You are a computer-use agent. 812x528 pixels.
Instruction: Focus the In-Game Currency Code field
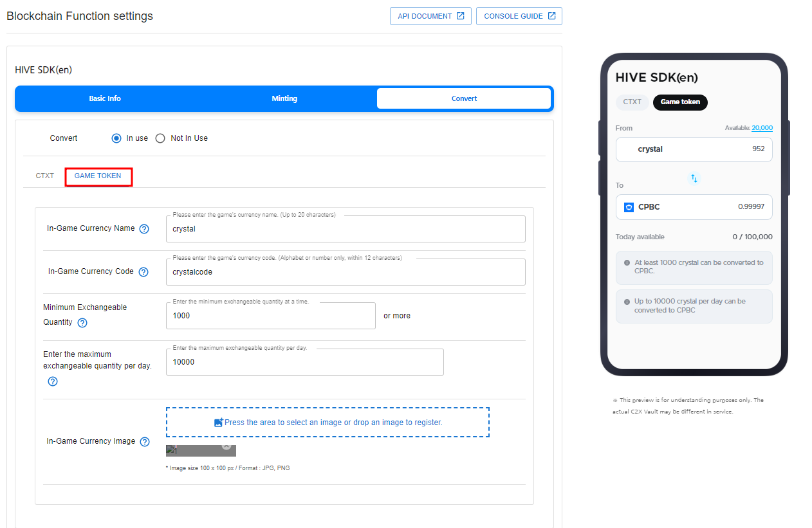point(346,272)
